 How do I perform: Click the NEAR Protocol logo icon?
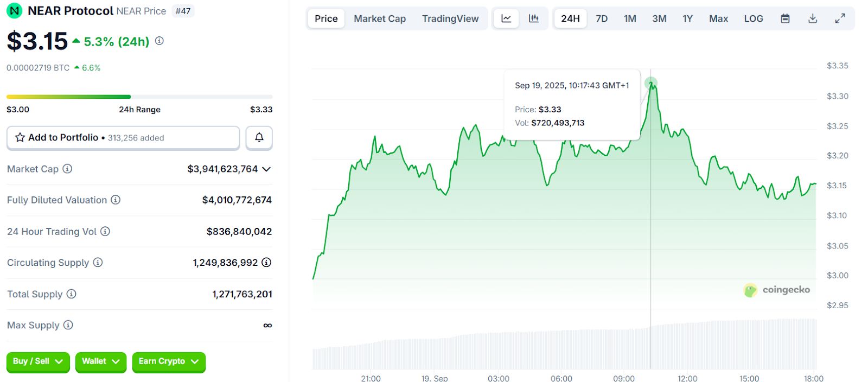pos(15,10)
